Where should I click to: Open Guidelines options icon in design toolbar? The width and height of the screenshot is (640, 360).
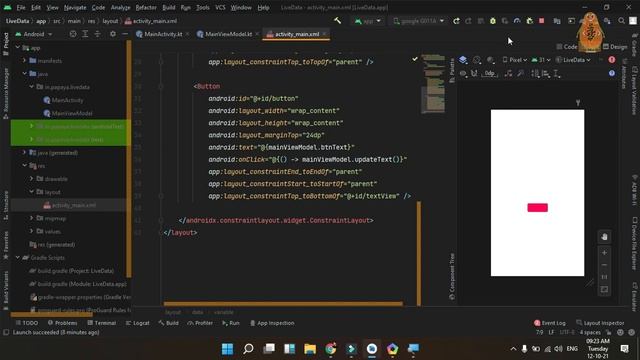[x=557, y=73]
